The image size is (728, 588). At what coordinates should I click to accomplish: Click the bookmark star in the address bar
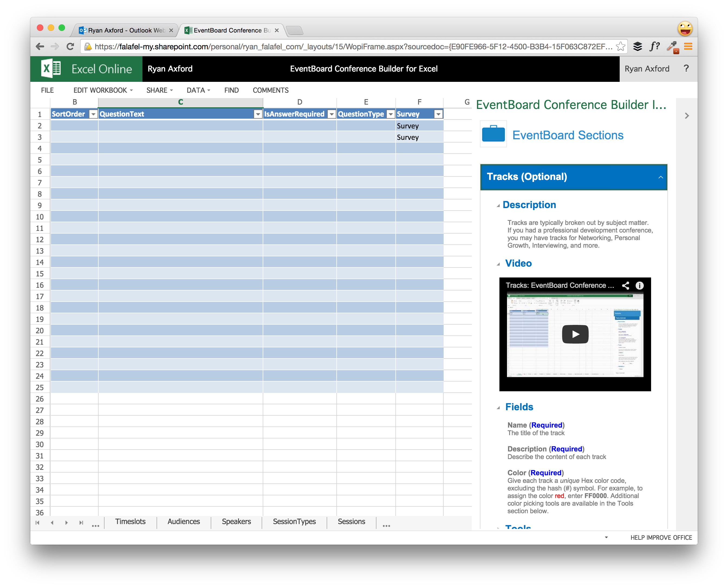[x=621, y=46]
